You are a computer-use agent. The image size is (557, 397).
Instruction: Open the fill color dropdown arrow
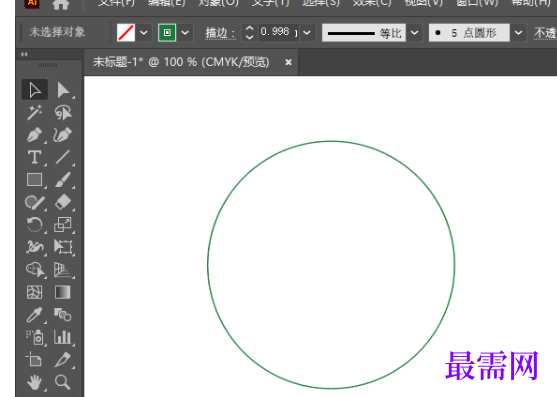(x=144, y=33)
